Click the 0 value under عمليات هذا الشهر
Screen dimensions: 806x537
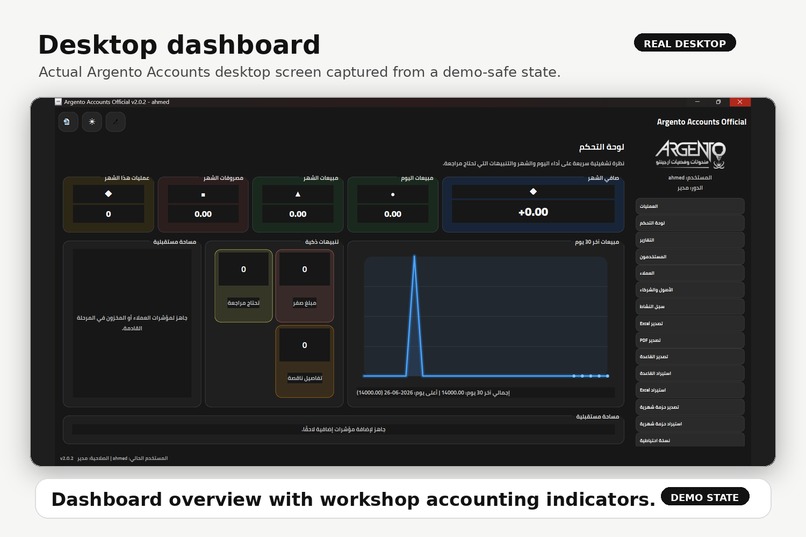pyautogui.click(x=108, y=214)
